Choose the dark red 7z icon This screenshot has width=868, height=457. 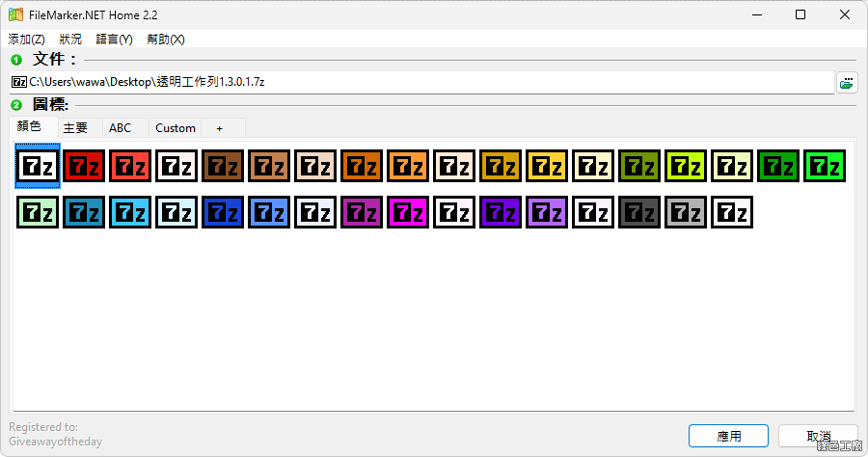click(x=84, y=166)
